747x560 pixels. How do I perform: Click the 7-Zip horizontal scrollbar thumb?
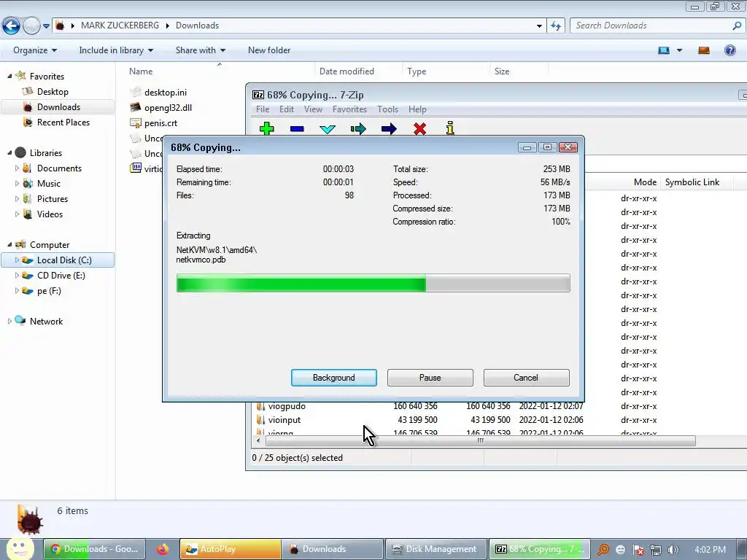click(480, 441)
